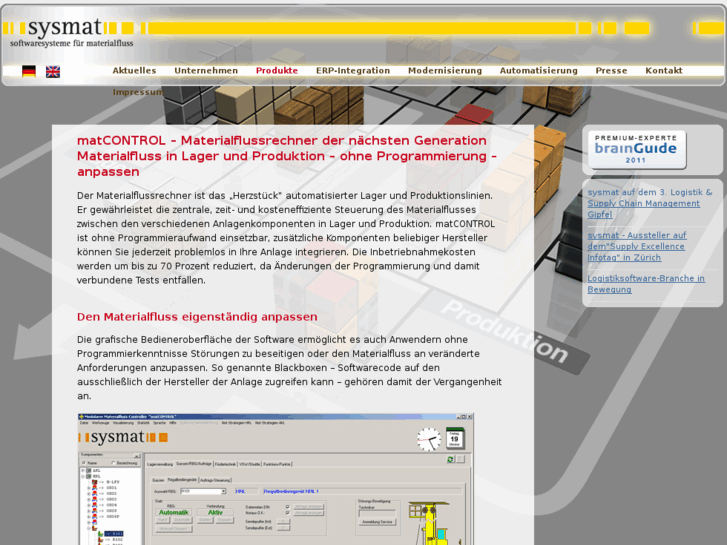The height and width of the screenshot is (545, 727).
Task: Open the 3. Logistik & Supply Chain Management Gipfel link
Action: 650,203
